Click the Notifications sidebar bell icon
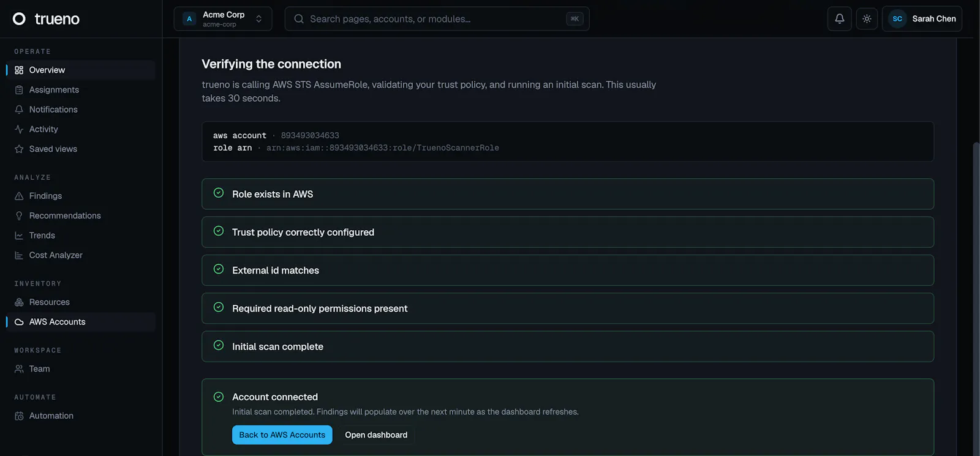Screen dimensions: 980x456 [19, 110]
